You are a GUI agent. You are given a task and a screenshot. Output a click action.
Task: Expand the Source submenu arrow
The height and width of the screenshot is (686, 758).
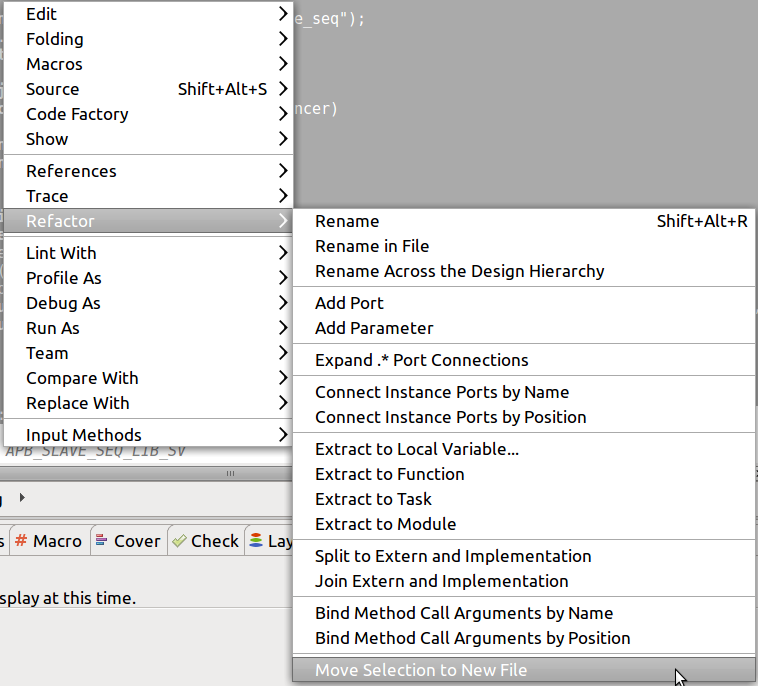pyautogui.click(x=284, y=89)
